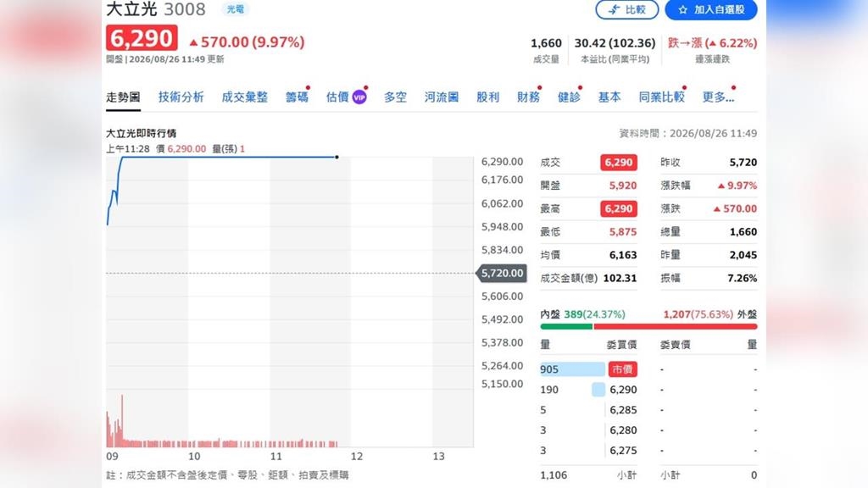This screenshot has width=868, height=488.
Task: Click the 資料時間 timestamp
Action: point(687,133)
